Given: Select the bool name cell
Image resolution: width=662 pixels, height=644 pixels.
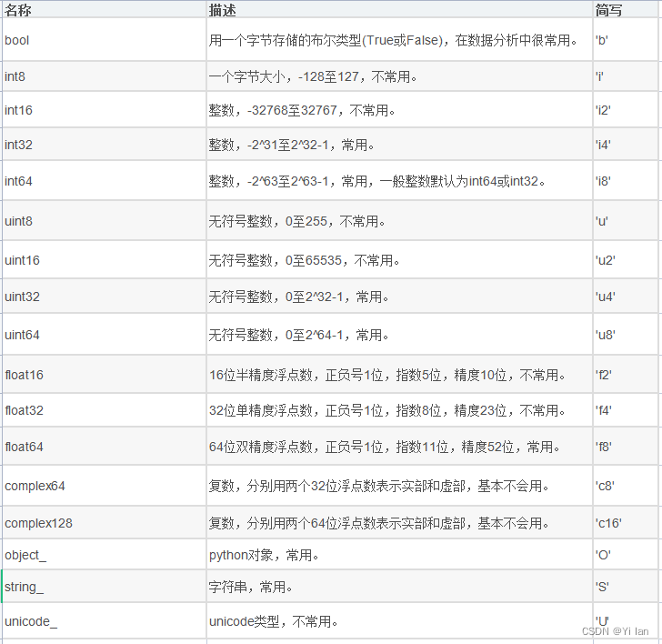Looking at the screenshot, I should coord(104,40).
